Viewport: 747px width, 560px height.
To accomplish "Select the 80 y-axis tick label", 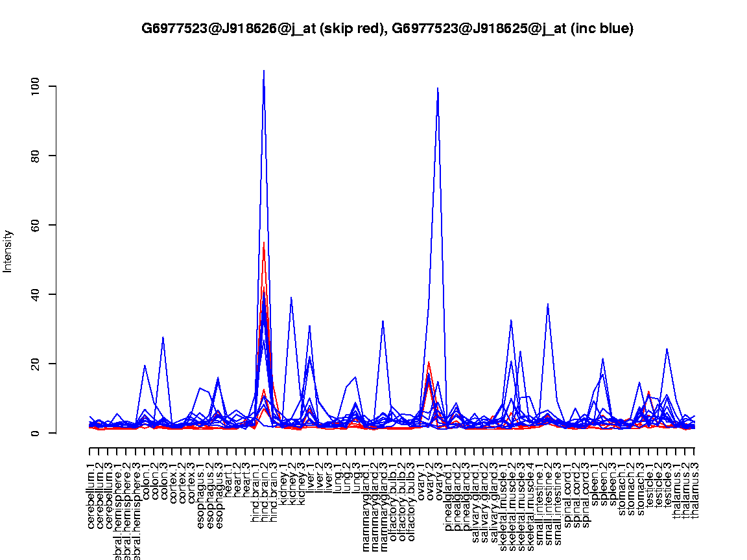I will (34, 156).
